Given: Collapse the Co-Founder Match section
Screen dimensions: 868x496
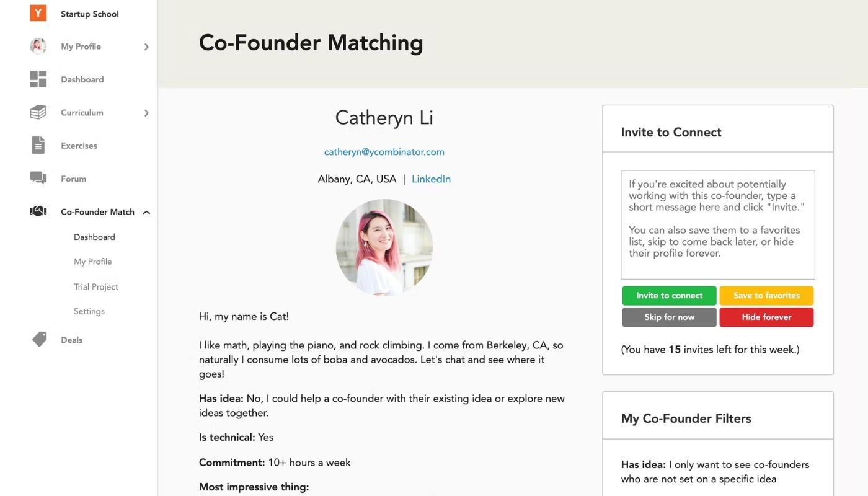Looking at the screenshot, I should coord(146,211).
